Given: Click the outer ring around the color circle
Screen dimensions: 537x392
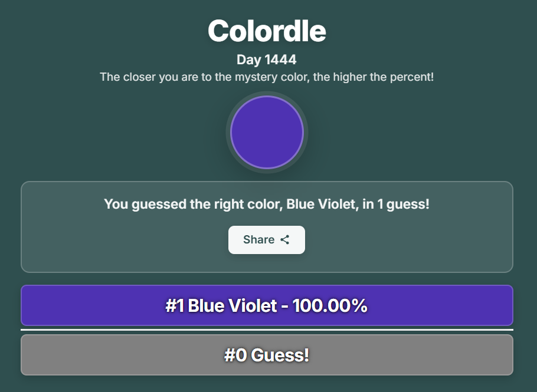Looking at the screenshot, I should pyautogui.click(x=267, y=93).
